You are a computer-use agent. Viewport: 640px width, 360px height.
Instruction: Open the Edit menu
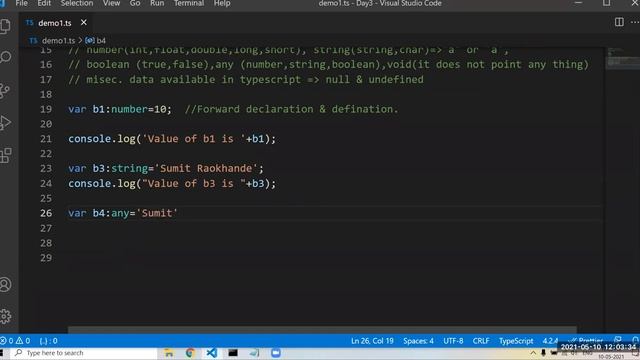coord(44,3)
